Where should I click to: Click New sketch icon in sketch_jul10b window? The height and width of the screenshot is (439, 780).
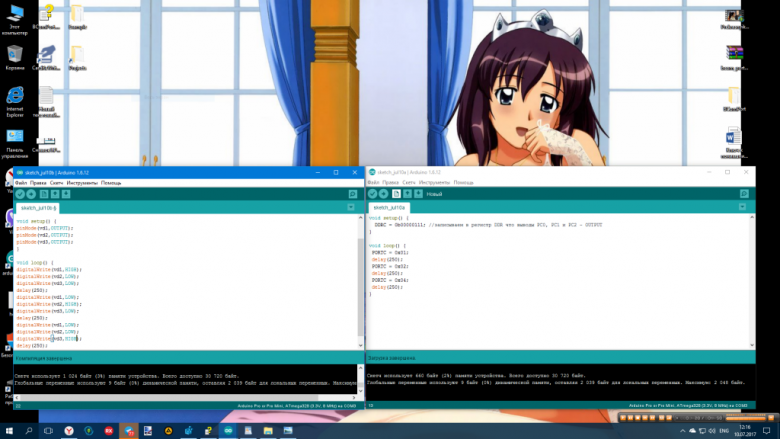(44, 194)
